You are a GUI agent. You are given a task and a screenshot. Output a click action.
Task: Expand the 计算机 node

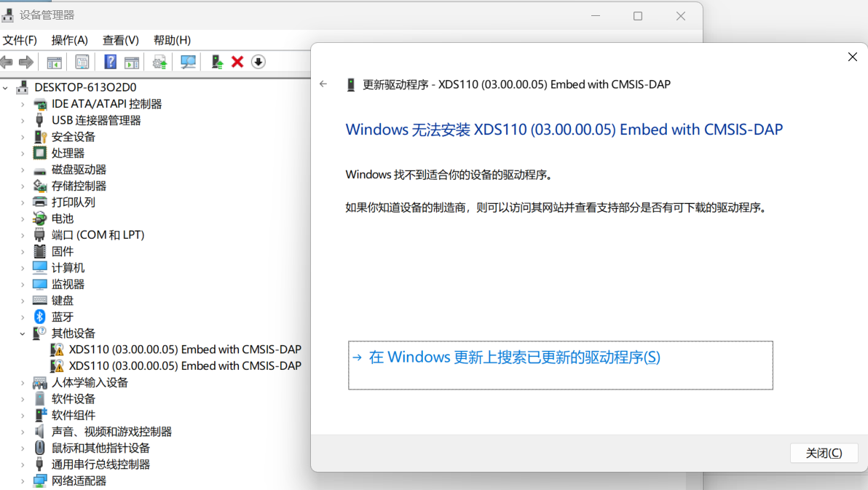click(x=23, y=267)
